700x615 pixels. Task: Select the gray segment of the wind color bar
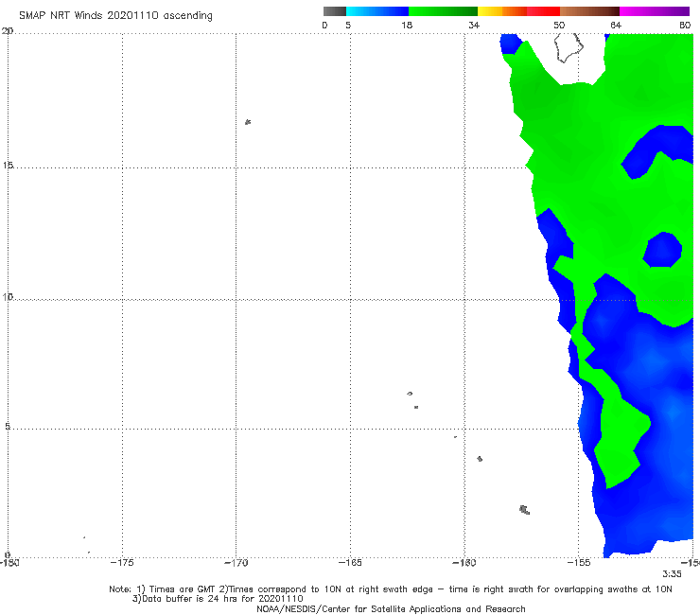coord(335,11)
